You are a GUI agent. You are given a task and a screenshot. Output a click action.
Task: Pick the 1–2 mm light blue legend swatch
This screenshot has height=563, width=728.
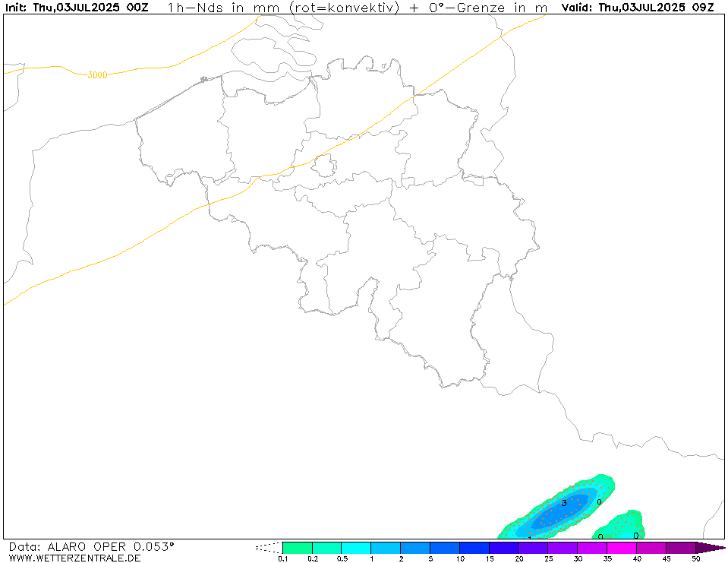(x=386, y=548)
